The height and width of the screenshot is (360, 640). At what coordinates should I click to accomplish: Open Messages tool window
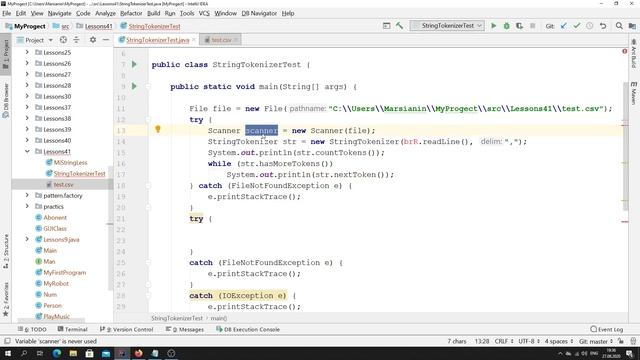(185, 329)
